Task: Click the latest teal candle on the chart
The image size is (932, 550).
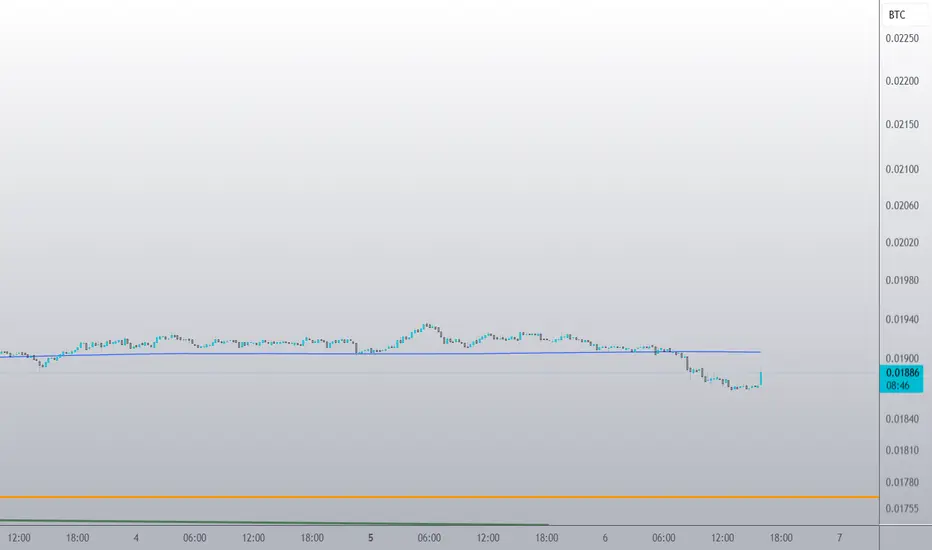Action: pos(761,379)
